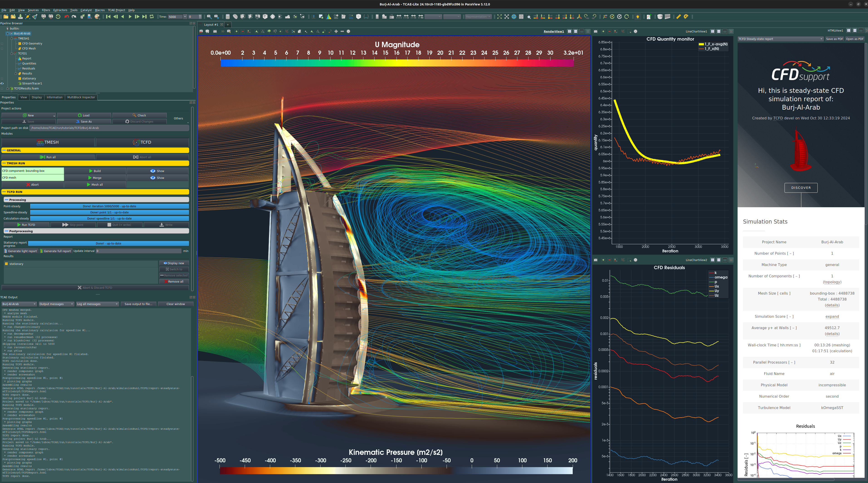868x483 pixels.
Task: Click the Calculation-steady progress bar
Action: [x=110, y=219]
